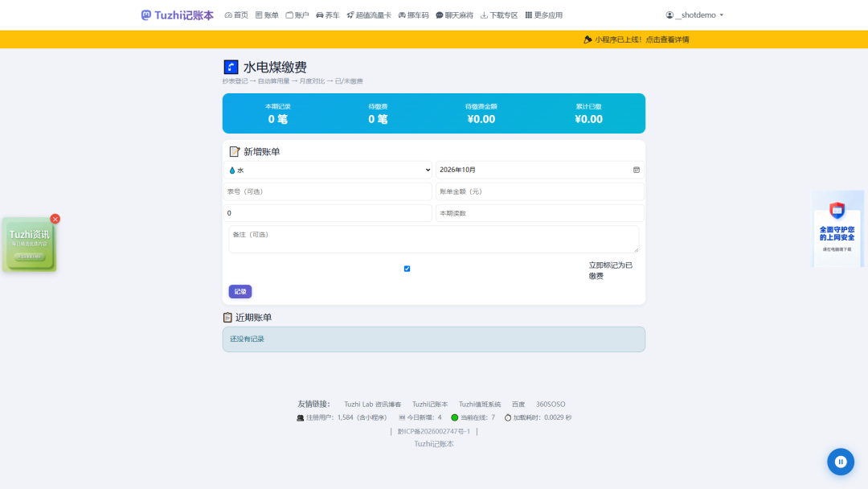
Task: Open the 挪车码 nav item
Action: (414, 15)
